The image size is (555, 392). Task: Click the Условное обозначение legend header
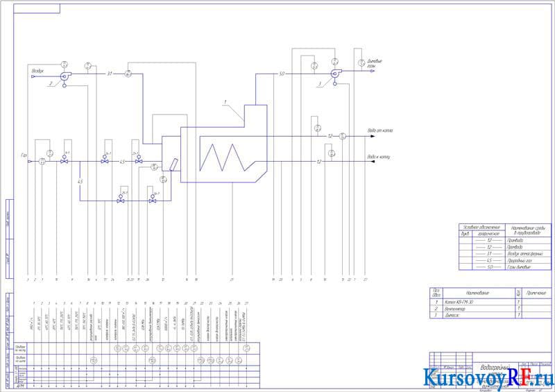point(481,227)
